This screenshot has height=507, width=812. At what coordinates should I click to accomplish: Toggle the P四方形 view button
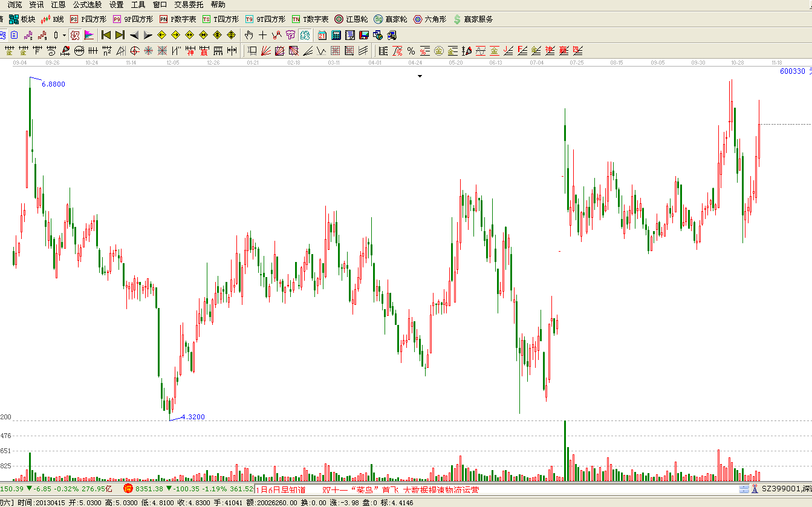[88, 19]
